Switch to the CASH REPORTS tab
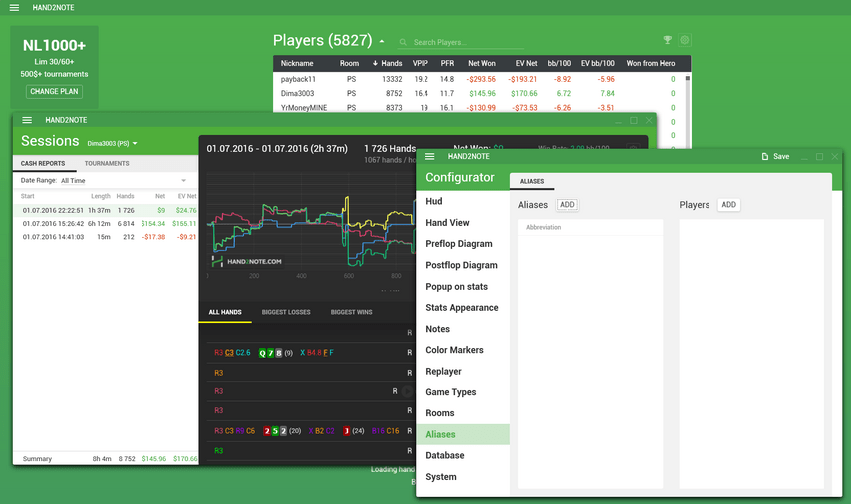 click(43, 163)
